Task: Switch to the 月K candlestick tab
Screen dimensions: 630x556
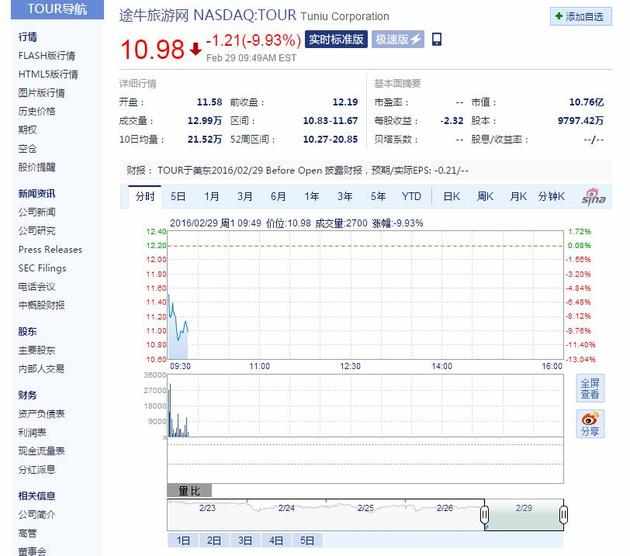Action: click(518, 196)
